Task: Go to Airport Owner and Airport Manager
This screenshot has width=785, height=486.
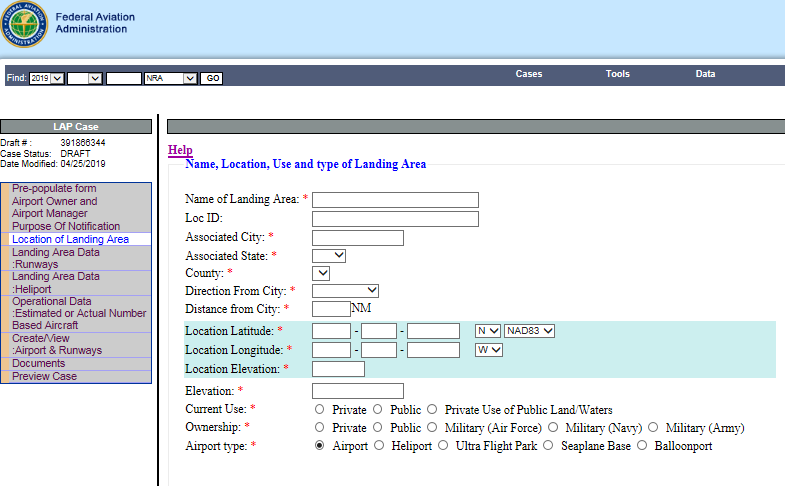Action: 55,207
